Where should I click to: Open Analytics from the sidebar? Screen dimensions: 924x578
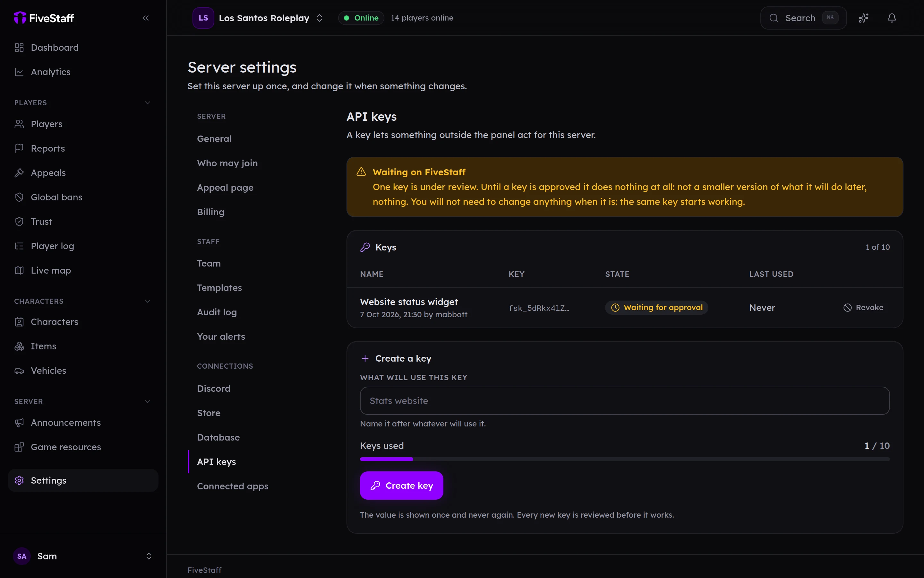(83, 72)
